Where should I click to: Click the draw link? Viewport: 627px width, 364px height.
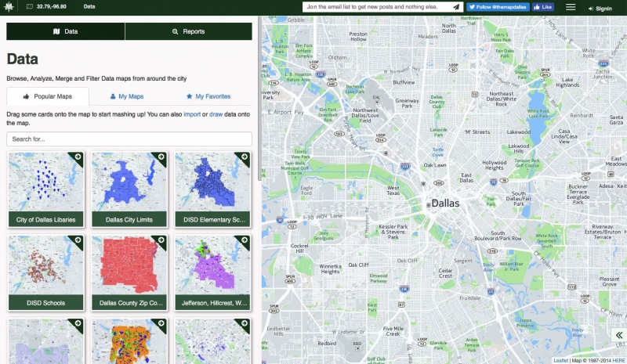click(216, 114)
